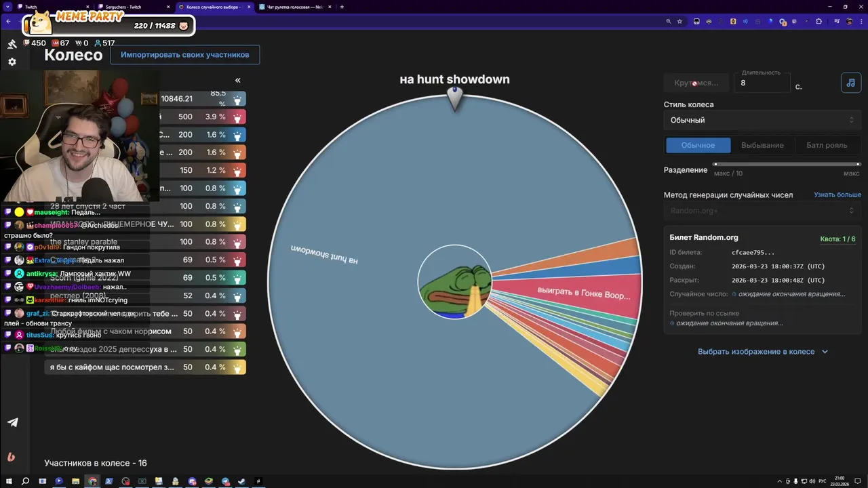This screenshot has width=868, height=488.
Task: Delete the stanley parable lot trash icon
Action: pyautogui.click(x=237, y=242)
